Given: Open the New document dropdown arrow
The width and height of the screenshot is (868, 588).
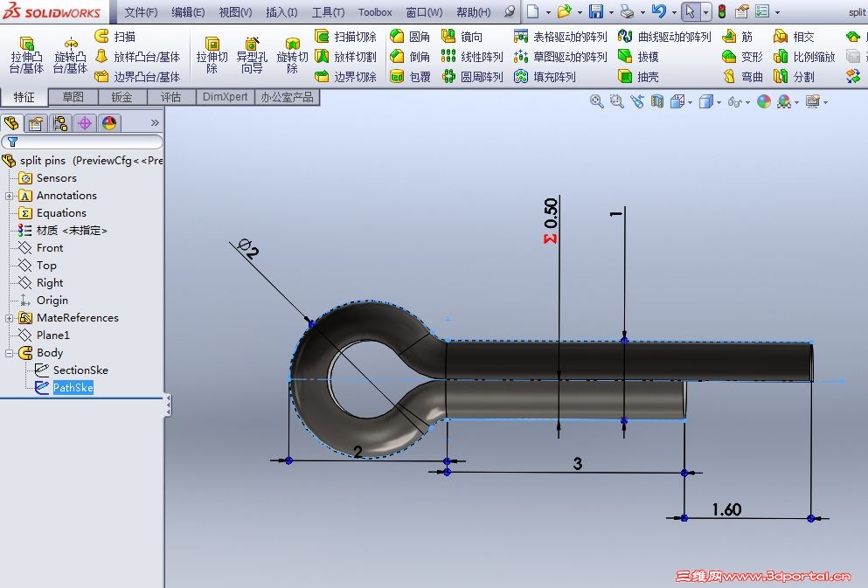Looking at the screenshot, I should tap(548, 11).
